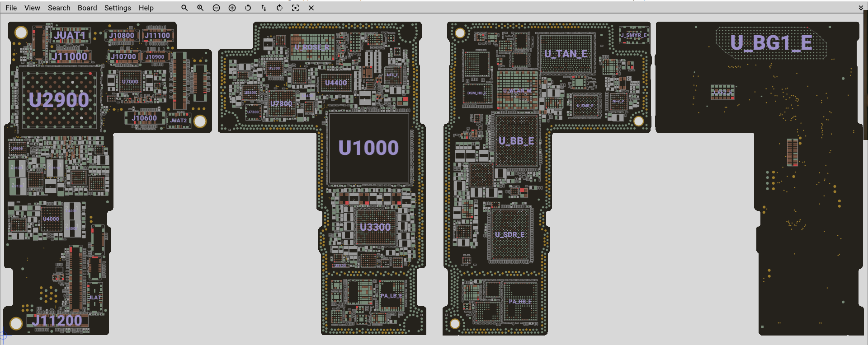The height and width of the screenshot is (345, 868).
Task: Open the View menu
Action: [32, 8]
